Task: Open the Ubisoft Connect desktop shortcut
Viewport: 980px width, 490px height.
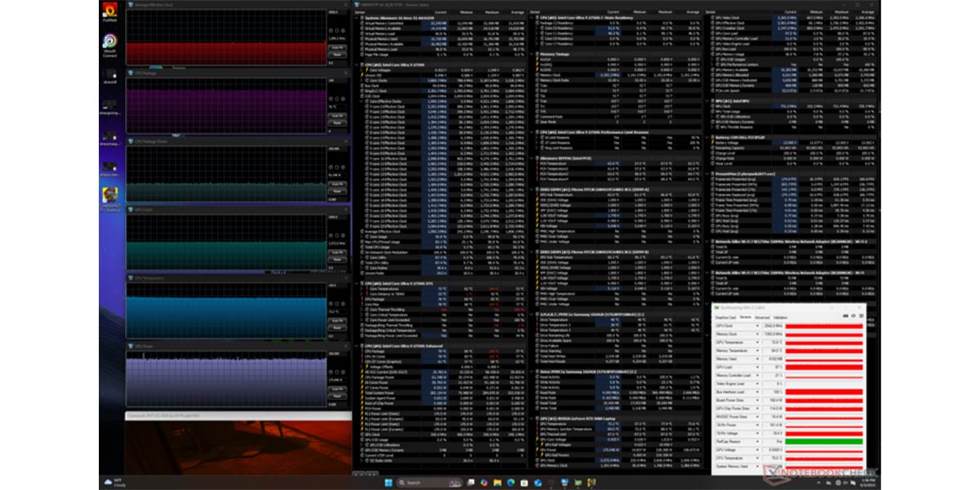Action: pyautogui.click(x=110, y=46)
